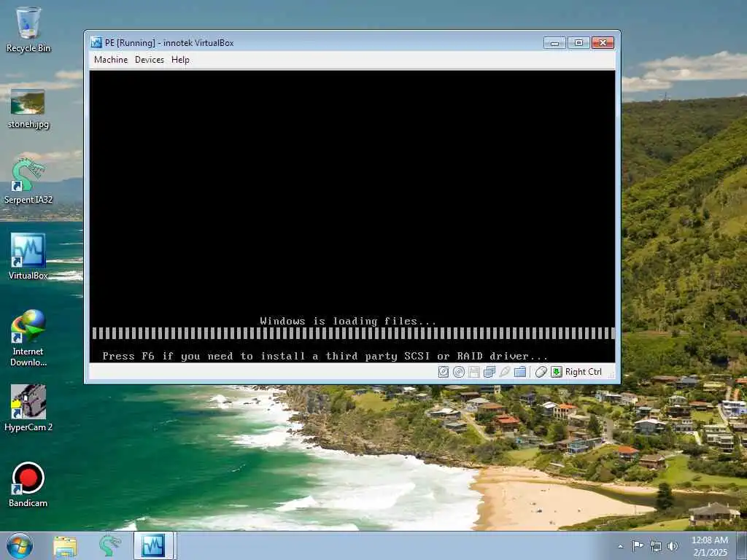747x560 pixels.
Task: Select the Internet Download Manager desktop shortcut
Action: tap(28, 338)
